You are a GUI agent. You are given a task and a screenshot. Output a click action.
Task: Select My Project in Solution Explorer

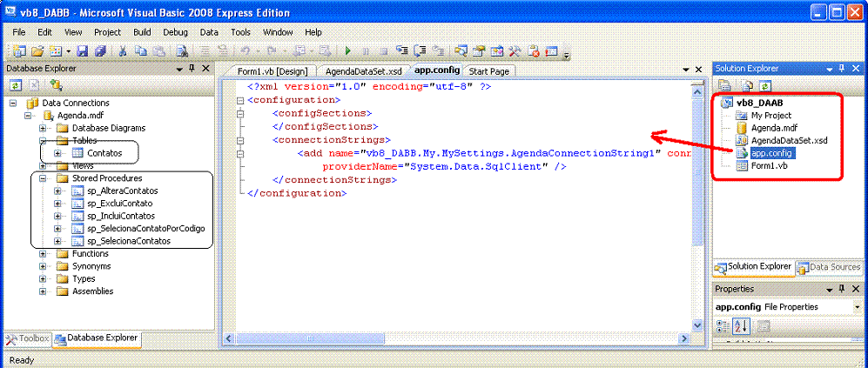tap(771, 116)
